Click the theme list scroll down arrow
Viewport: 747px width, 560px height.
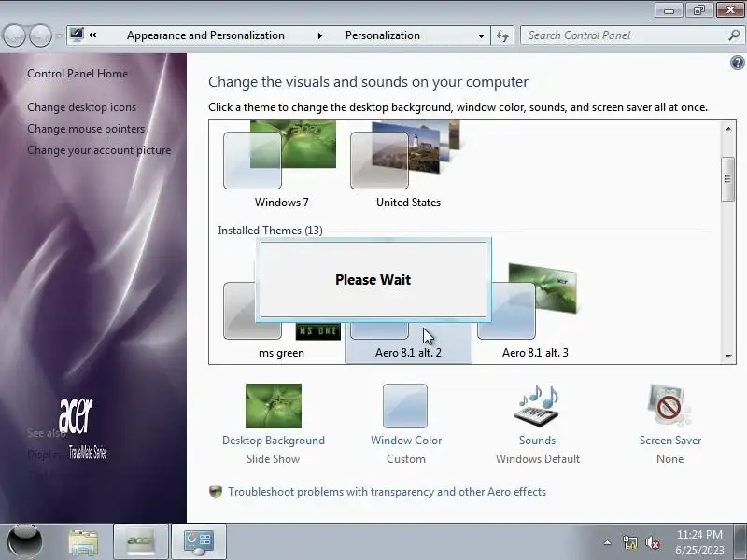coord(728,356)
